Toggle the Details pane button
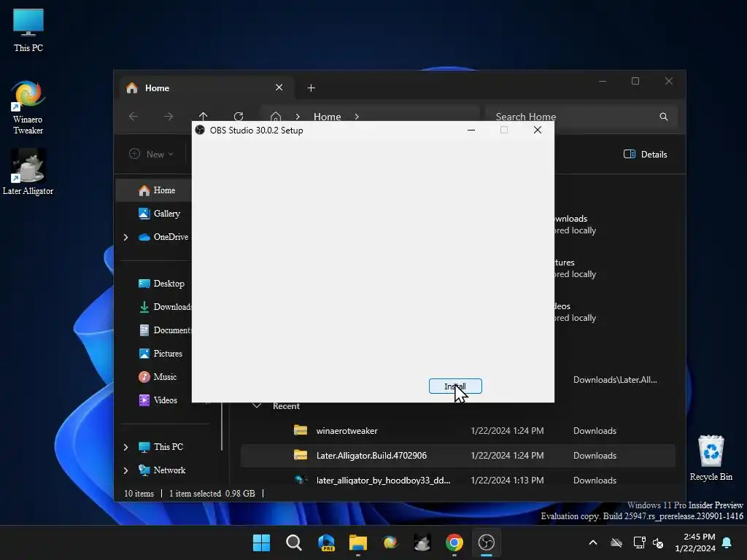747x560 pixels. [x=646, y=155]
